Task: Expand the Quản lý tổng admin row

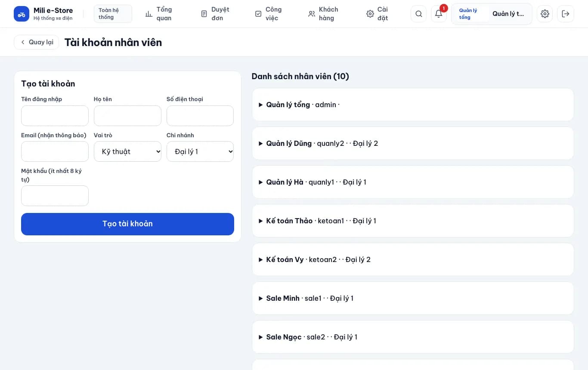Action: tap(413, 105)
